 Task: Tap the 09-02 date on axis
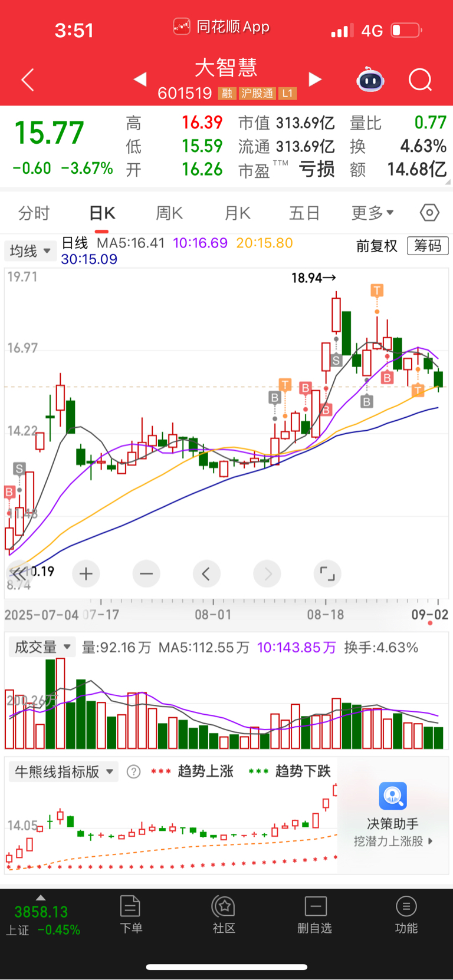(430, 615)
